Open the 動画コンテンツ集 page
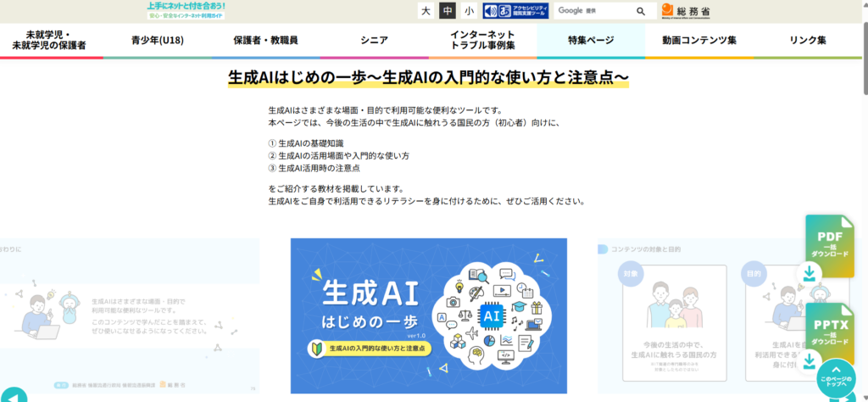The image size is (868, 402). [699, 40]
